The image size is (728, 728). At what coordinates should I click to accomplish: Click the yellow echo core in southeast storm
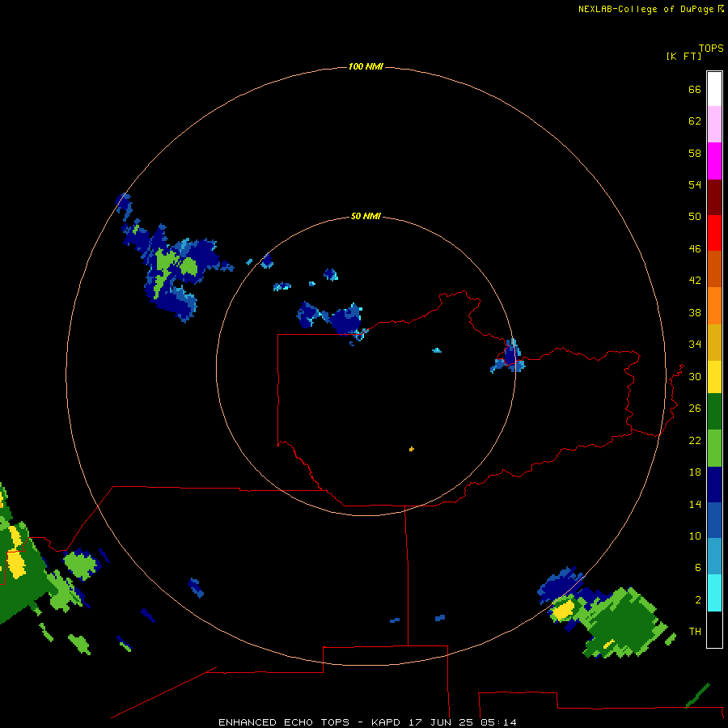(x=564, y=610)
